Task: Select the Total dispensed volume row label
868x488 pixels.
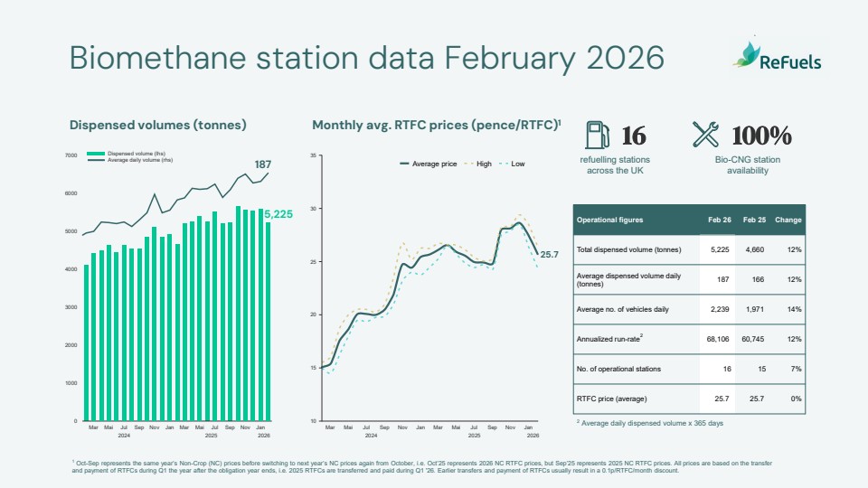Action: click(x=628, y=249)
